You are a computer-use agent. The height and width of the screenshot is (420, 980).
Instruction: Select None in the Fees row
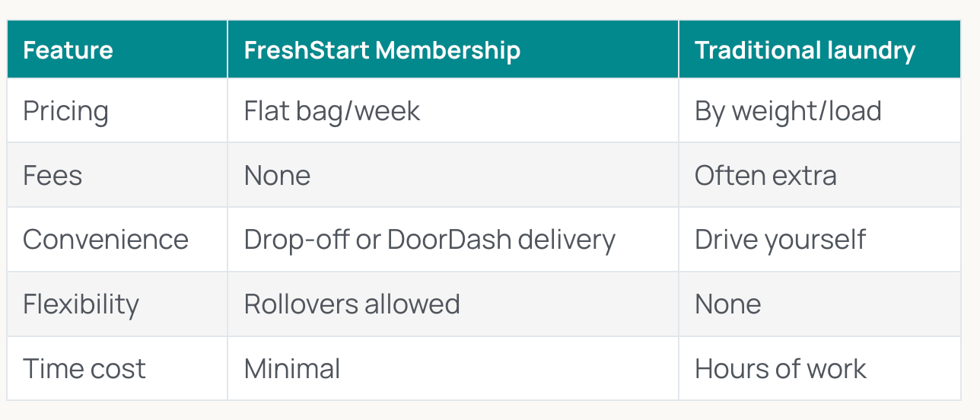[x=277, y=176]
